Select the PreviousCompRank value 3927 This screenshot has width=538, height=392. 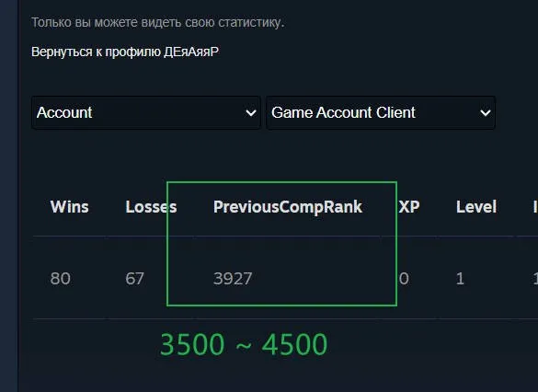click(x=233, y=279)
